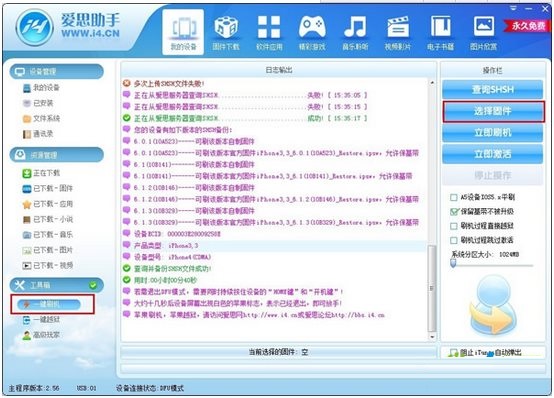Click the 选择固件 select firmware button
554x398 pixels.
[492, 111]
